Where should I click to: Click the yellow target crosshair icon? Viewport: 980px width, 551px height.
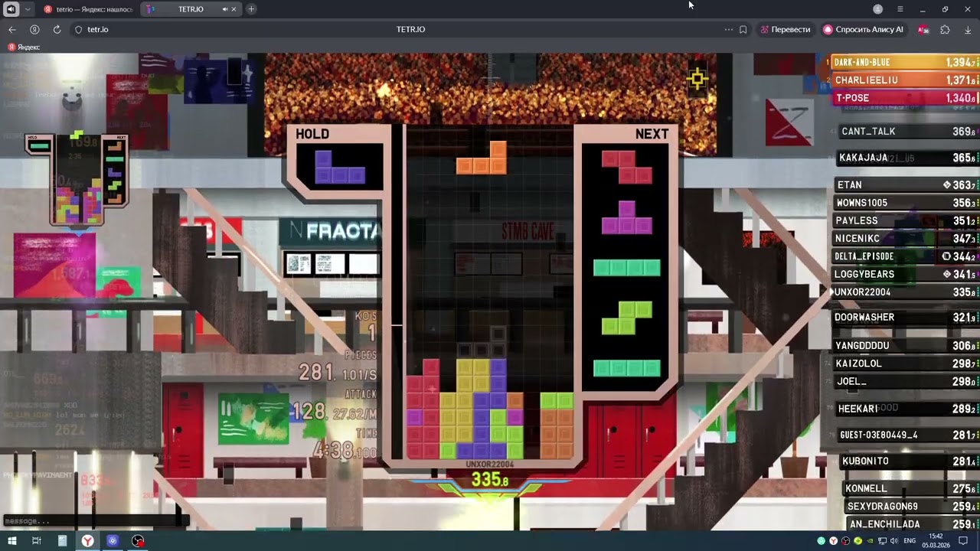click(x=697, y=78)
